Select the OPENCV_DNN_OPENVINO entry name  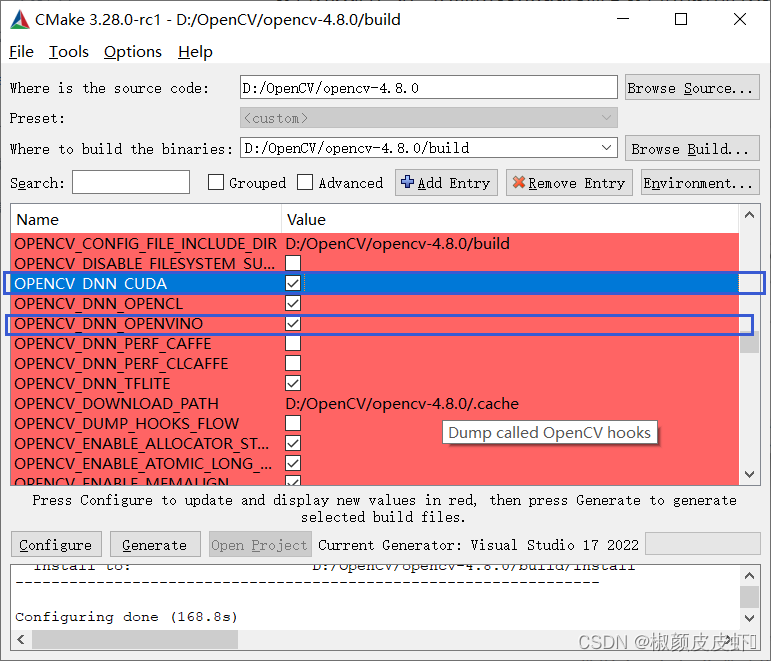click(108, 324)
